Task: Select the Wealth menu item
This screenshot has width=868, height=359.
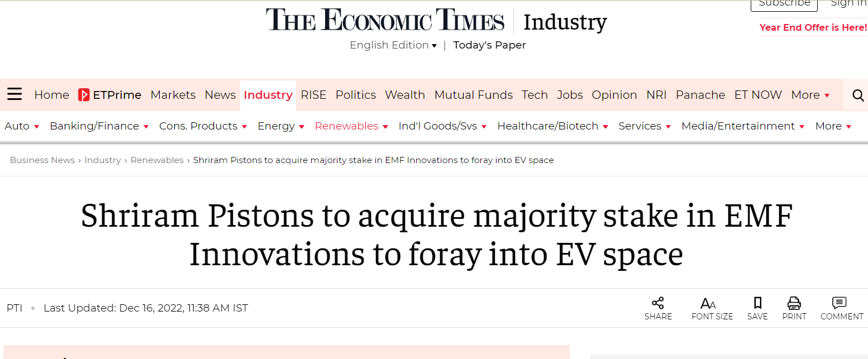Action: coord(405,95)
